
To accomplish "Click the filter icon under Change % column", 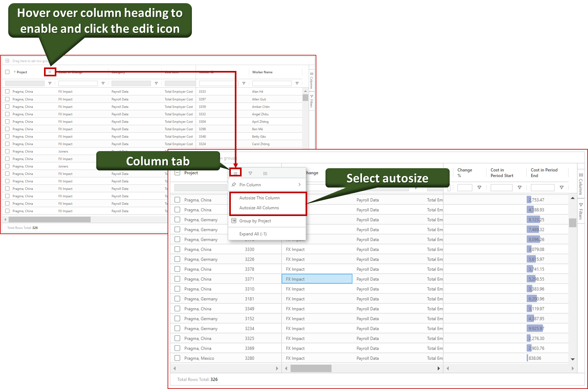I will point(479,188).
